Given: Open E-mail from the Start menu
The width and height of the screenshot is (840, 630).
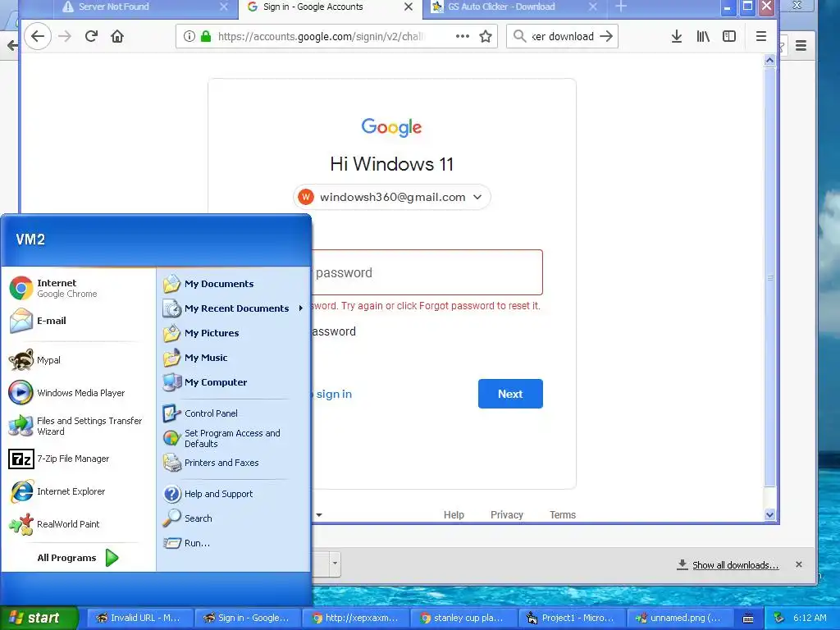Looking at the screenshot, I should coord(78,321).
